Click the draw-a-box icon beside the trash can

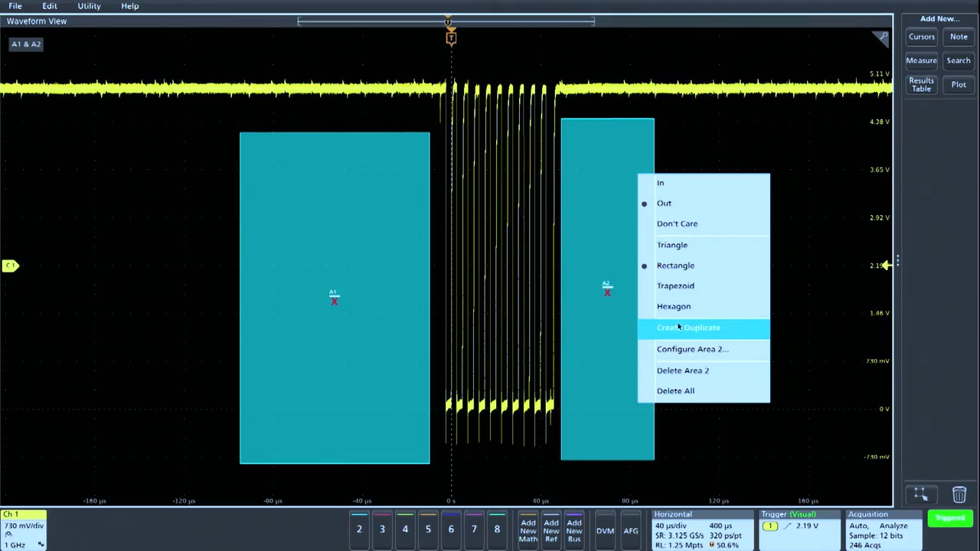(921, 495)
